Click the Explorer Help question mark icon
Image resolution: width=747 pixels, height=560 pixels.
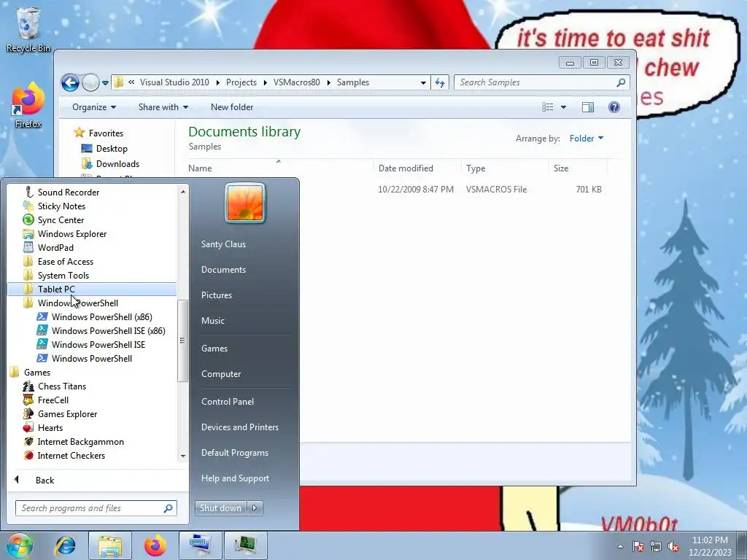pyautogui.click(x=614, y=107)
